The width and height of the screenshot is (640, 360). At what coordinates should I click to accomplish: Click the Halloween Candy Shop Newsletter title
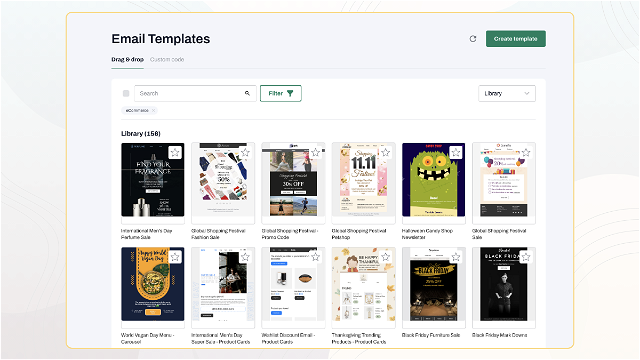click(427, 234)
